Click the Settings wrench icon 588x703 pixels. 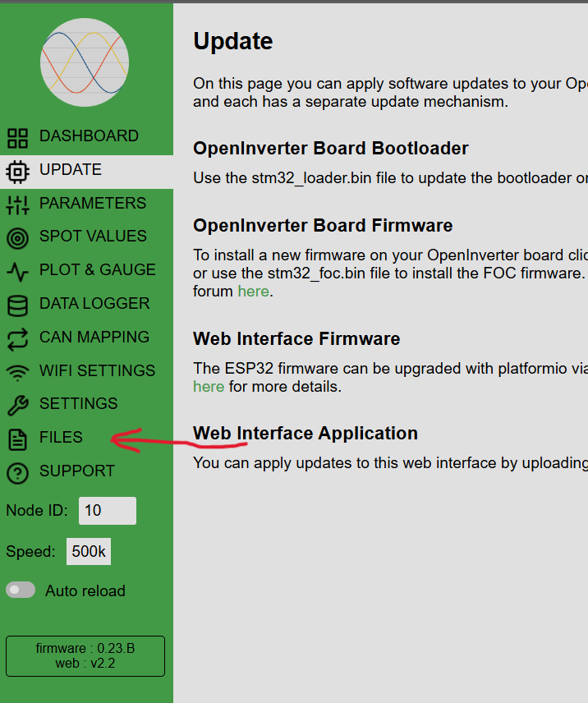(x=17, y=405)
